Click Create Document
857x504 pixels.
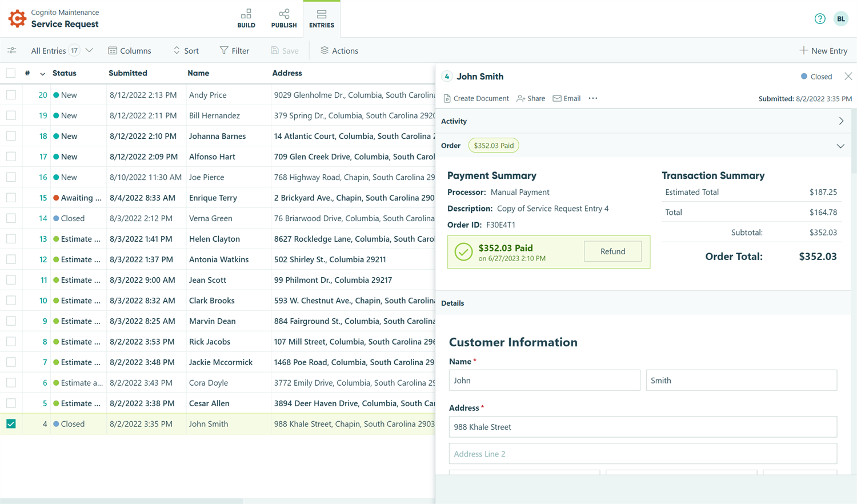[x=476, y=98]
